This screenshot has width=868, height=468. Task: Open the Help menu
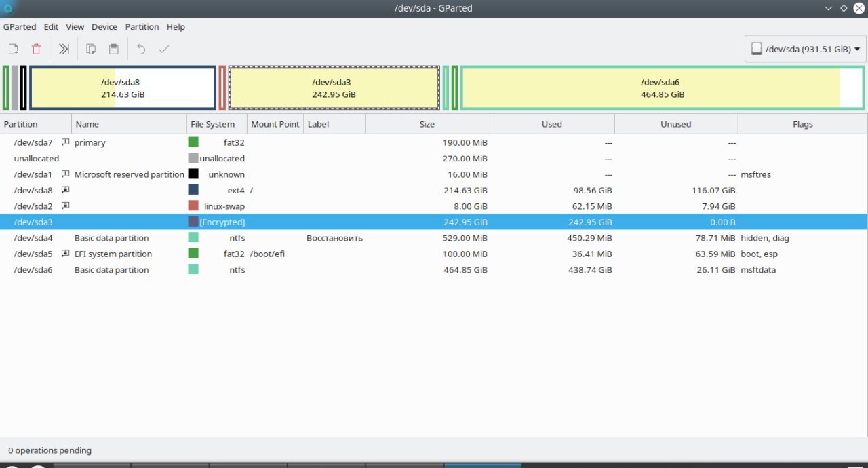point(176,27)
